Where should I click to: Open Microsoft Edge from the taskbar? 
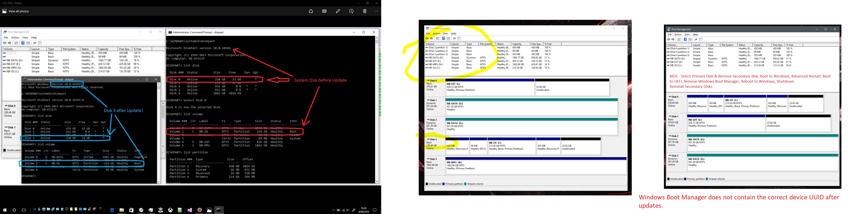click(112, 210)
